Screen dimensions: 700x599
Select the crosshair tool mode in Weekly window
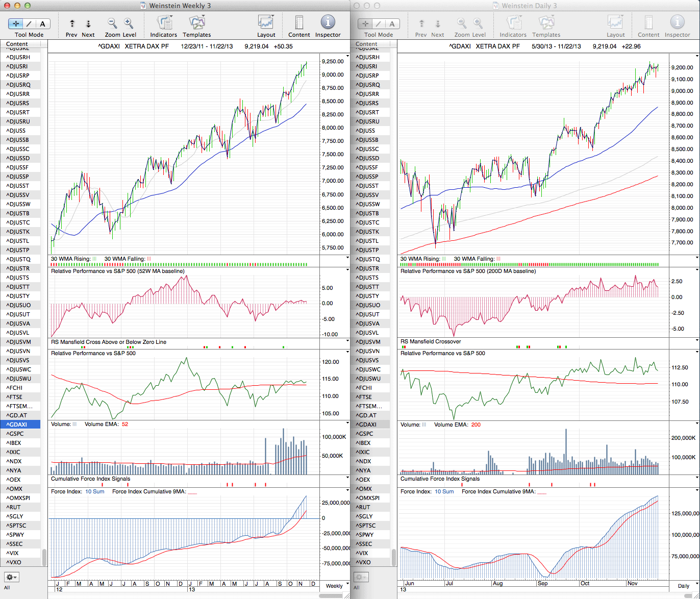tap(15, 24)
